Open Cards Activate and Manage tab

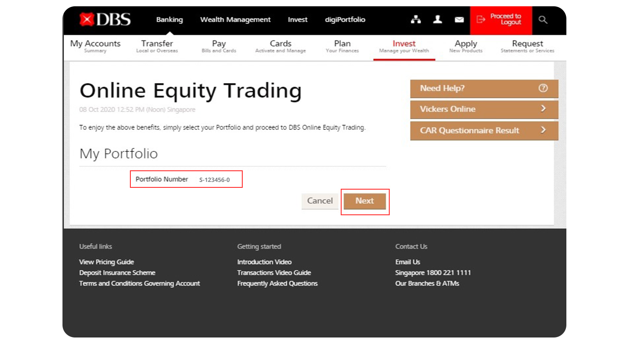click(280, 46)
